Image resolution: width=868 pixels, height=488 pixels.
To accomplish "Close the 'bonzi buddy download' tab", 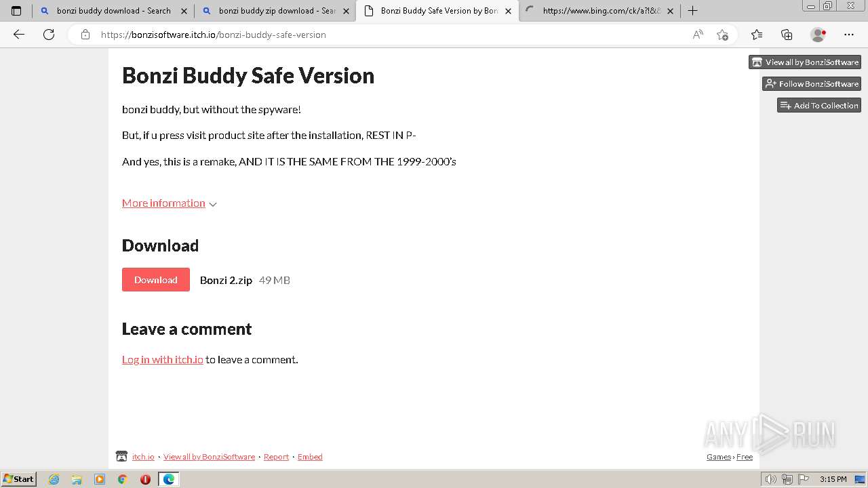I will (x=184, y=11).
